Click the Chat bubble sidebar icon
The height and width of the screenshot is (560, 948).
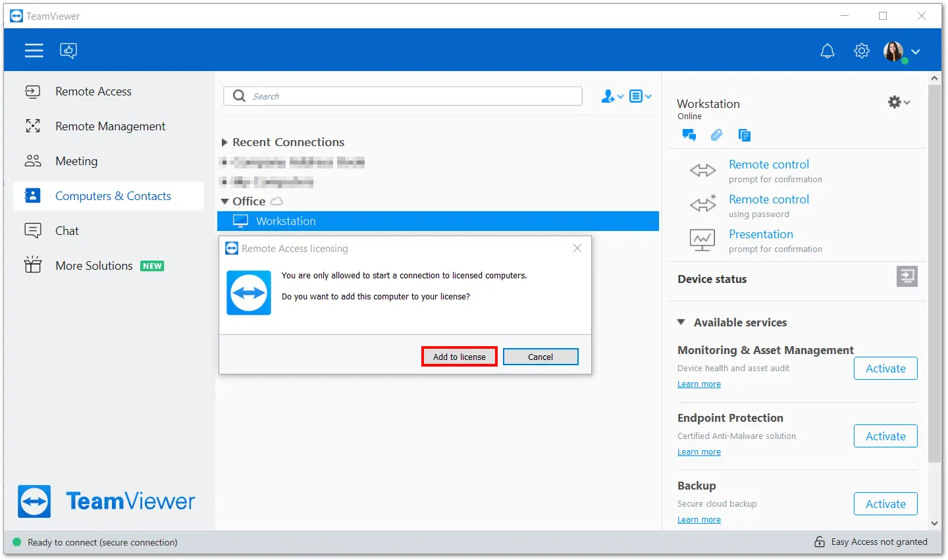33,231
